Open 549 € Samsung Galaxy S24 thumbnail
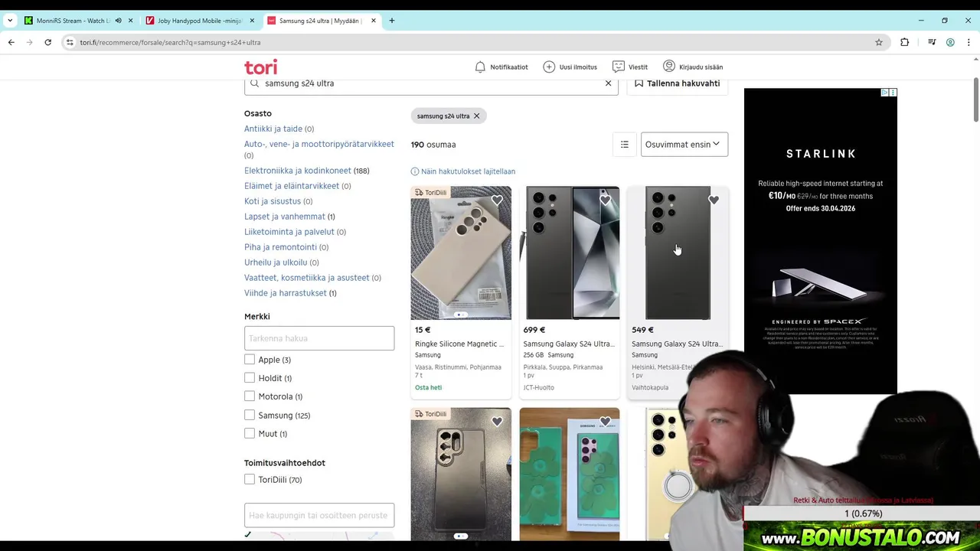 [x=678, y=253]
